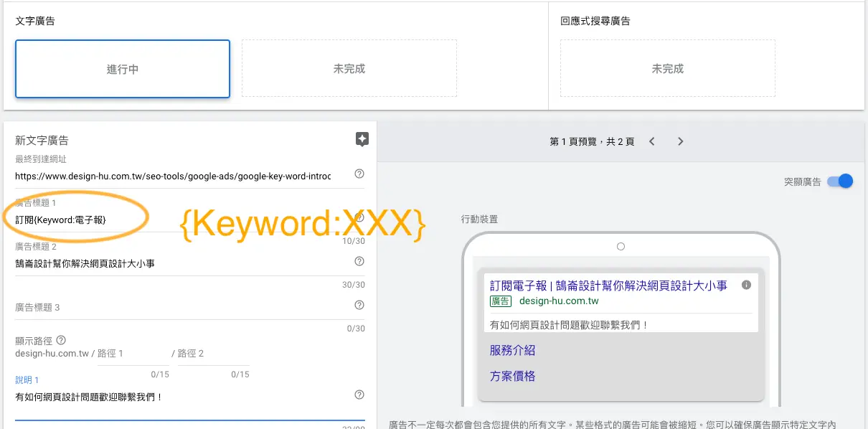Select the design-hu.com.tw URL in preview

559,301
